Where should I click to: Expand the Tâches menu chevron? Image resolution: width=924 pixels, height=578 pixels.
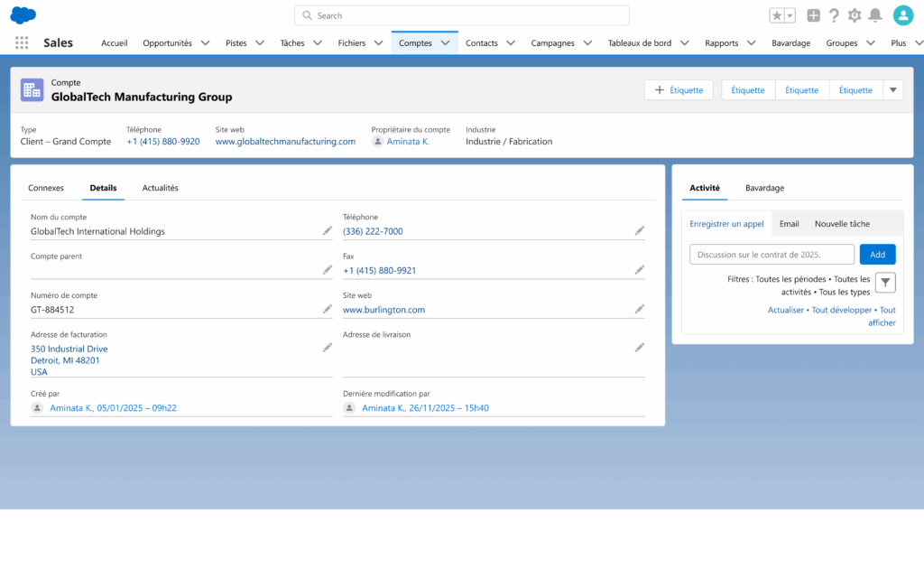318,42
